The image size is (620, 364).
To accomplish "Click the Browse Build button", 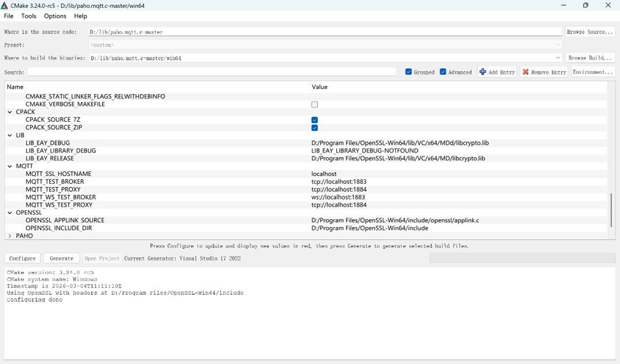I will (x=590, y=58).
